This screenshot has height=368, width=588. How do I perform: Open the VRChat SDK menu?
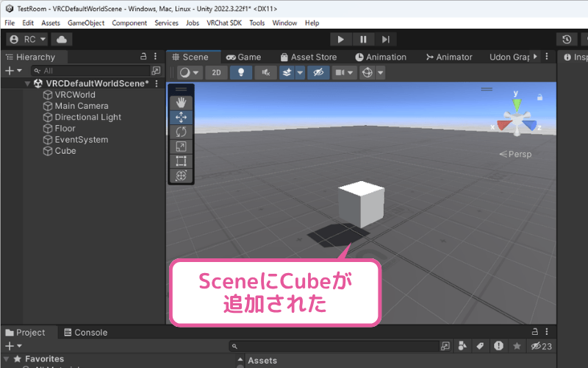(x=224, y=23)
